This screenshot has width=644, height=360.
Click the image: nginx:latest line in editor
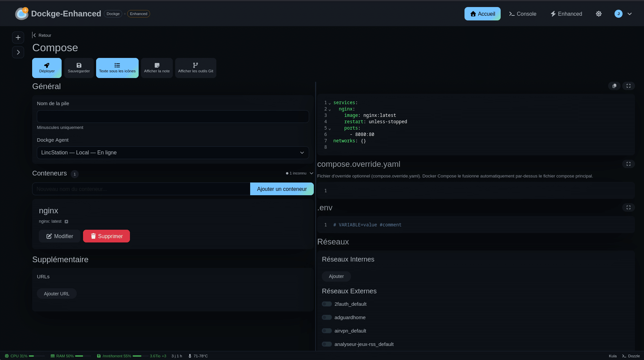(x=370, y=115)
